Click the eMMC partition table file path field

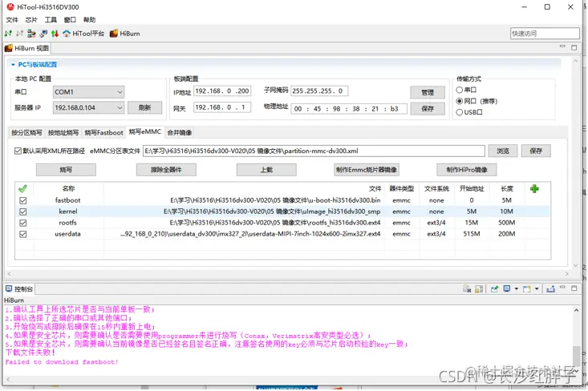(x=314, y=151)
